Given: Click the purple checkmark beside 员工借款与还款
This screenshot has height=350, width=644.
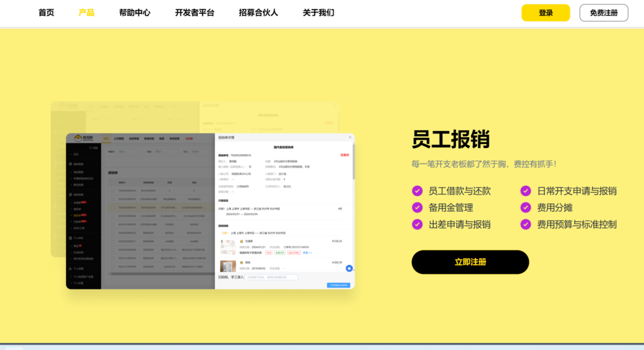Looking at the screenshot, I should (417, 191).
